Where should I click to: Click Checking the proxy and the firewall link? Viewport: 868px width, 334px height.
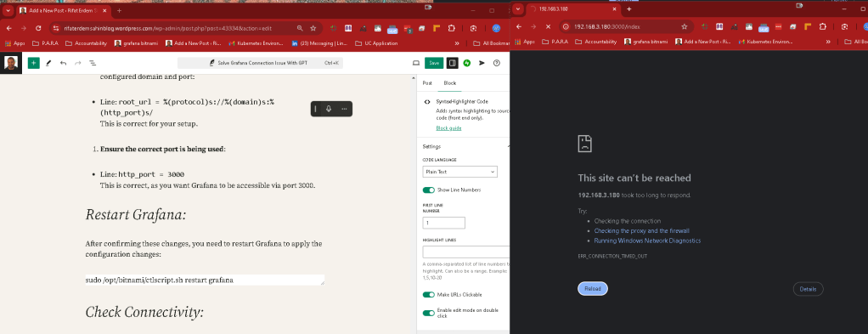pyautogui.click(x=641, y=231)
